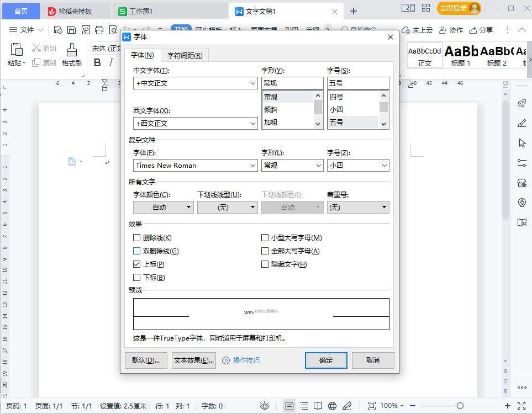This screenshot has height=414, width=532.
Task: Open the 着重号 emphasis mark dropdown
Action: (358, 208)
